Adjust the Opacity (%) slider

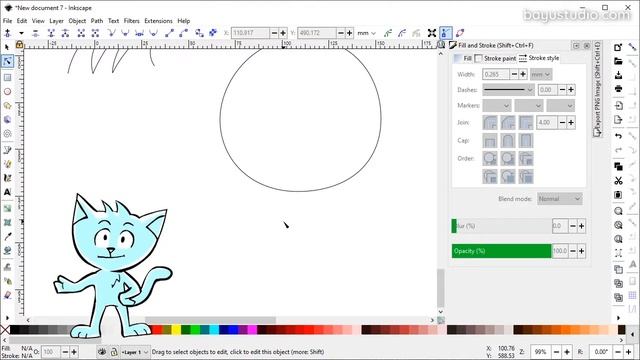(502, 251)
